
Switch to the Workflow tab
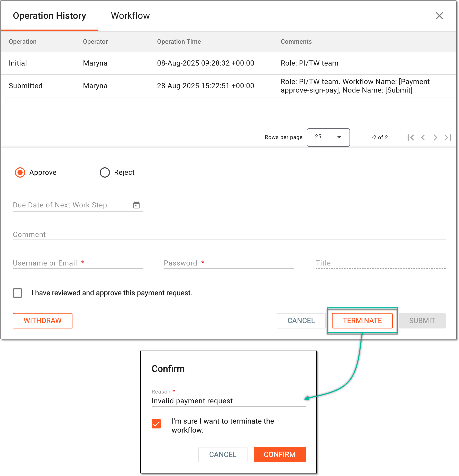pyautogui.click(x=130, y=16)
